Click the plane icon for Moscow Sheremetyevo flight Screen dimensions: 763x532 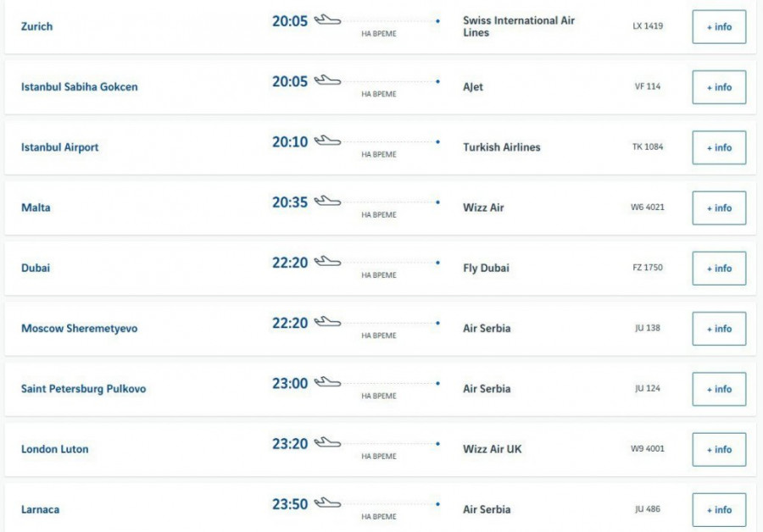coord(327,322)
